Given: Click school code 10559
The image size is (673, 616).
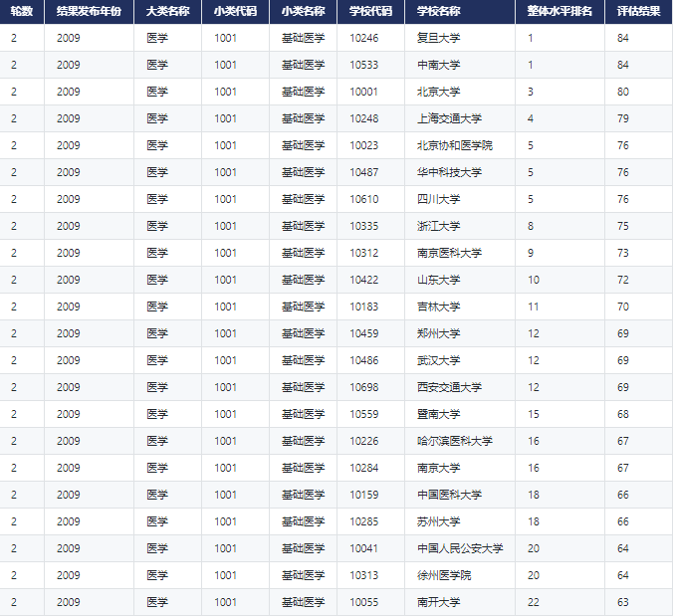Looking at the screenshot, I should tap(364, 414).
